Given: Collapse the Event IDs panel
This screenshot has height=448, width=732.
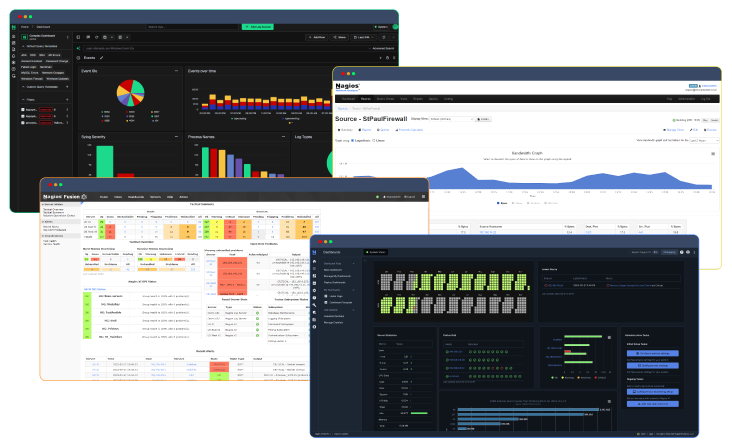Looking at the screenshot, I should 176,71.
